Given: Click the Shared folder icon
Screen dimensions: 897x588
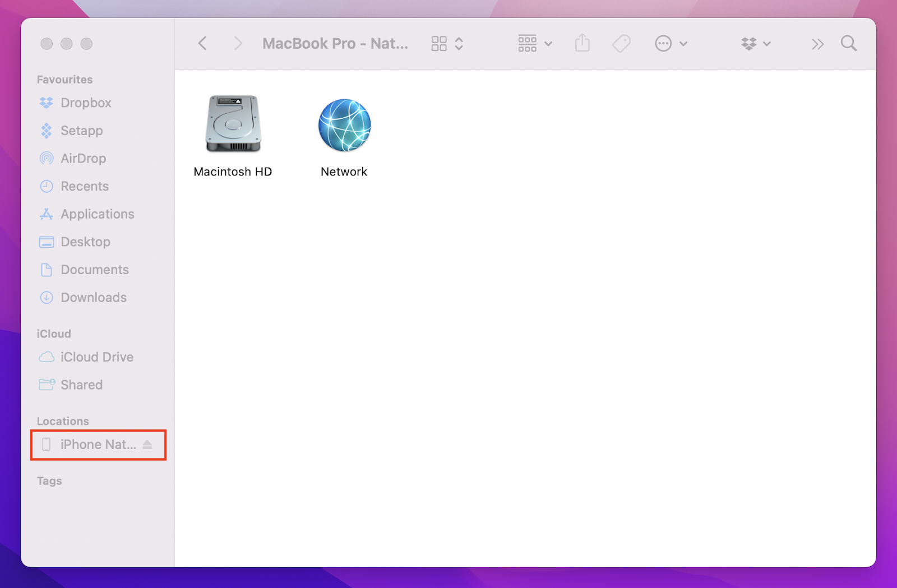Looking at the screenshot, I should pos(47,385).
